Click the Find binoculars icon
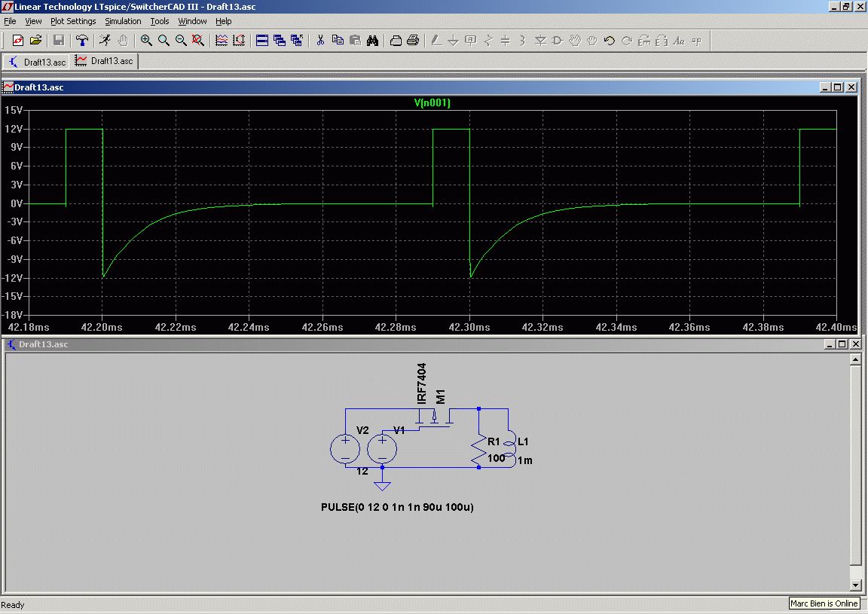Image resolution: width=868 pixels, height=614 pixels. coord(372,41)
